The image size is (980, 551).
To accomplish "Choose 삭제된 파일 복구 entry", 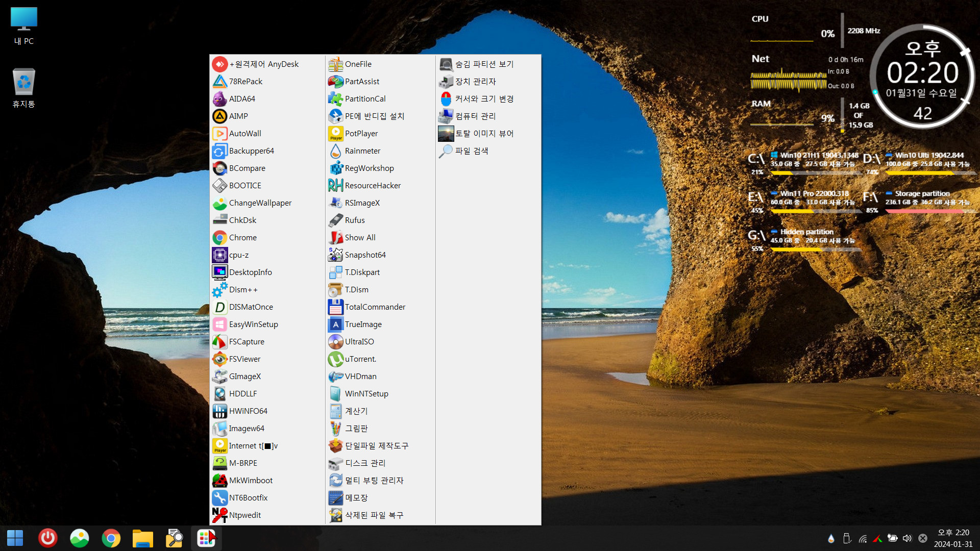I will pos(380,515).
